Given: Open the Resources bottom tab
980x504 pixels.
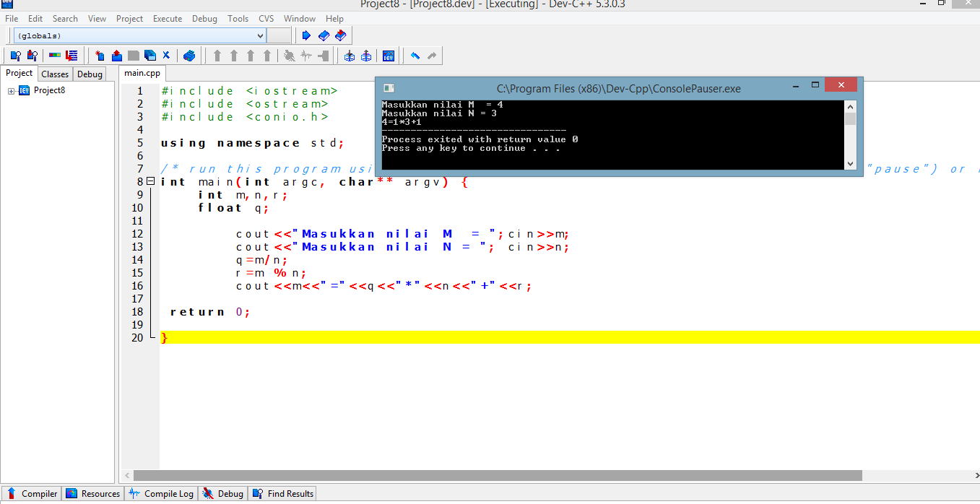Looking at the screenshot, I should (93, 494).
